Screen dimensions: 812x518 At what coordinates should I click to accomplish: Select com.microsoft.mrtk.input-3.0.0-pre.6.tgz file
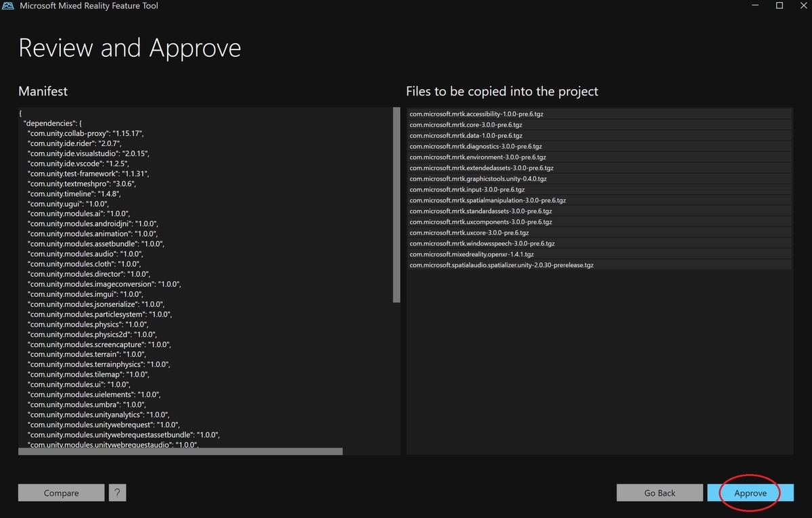(x=599, y=189)
